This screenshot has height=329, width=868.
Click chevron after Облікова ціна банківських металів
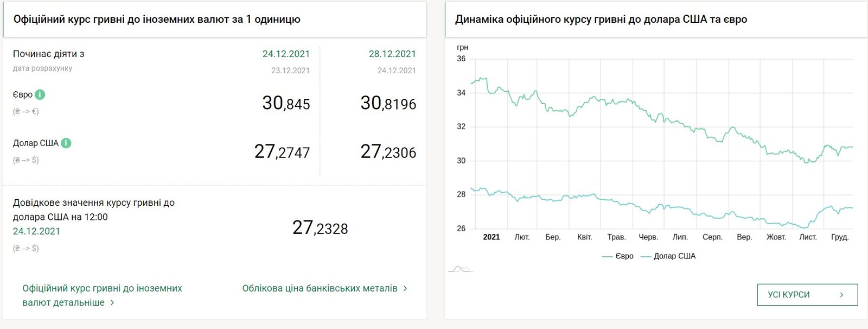point(405,288)
